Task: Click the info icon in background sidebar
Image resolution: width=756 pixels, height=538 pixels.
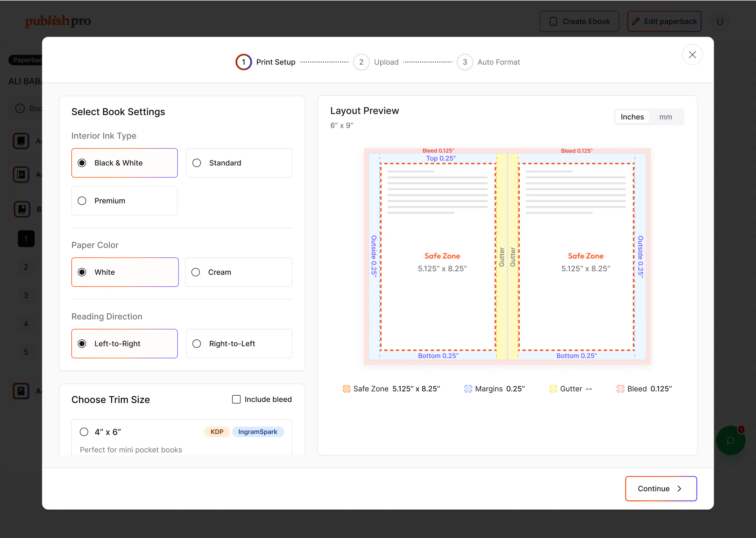Action: [x=20, y=108]
